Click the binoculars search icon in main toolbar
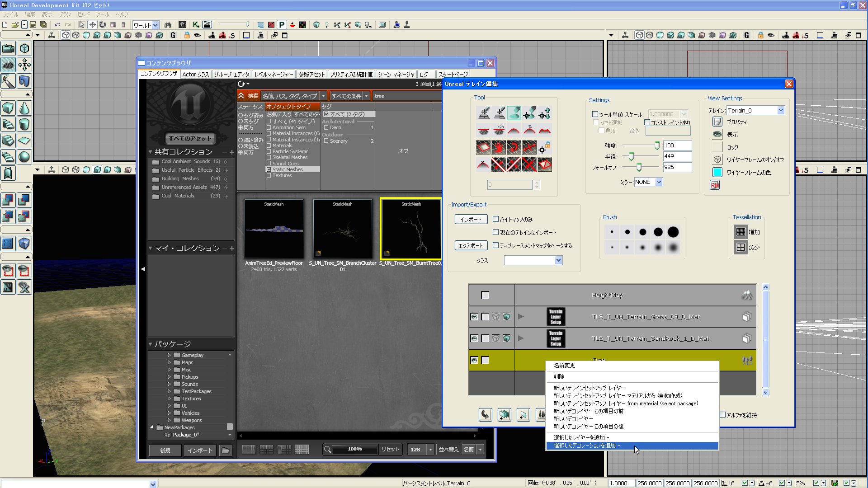This screenshot has height=488, width=868. (x=168, y=25)
